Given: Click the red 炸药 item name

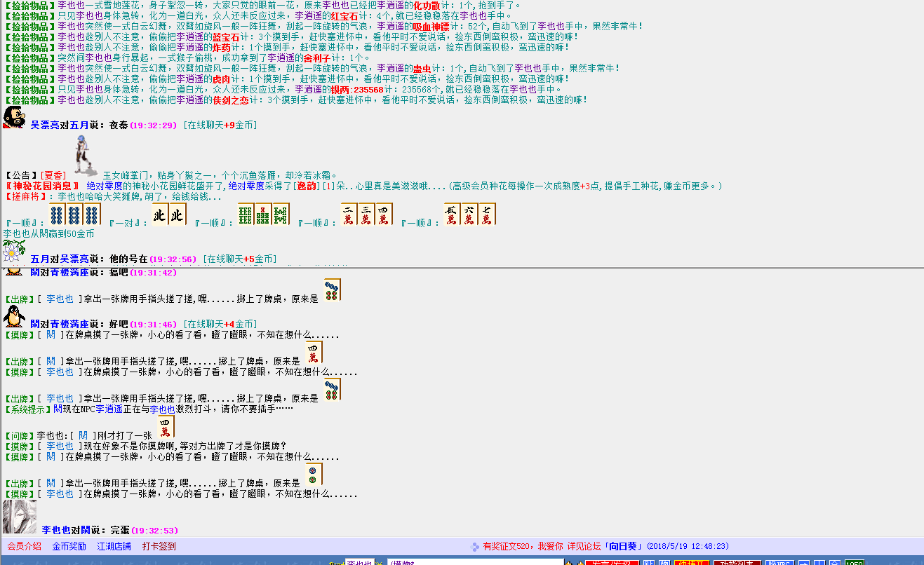Looking at the screenshot, I should [221, 47].
